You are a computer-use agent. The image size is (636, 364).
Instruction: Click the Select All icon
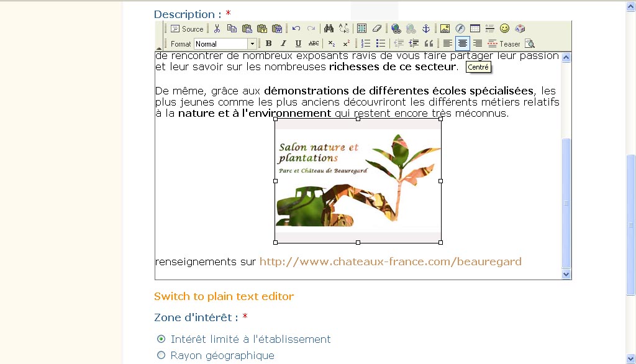(362, 29)
